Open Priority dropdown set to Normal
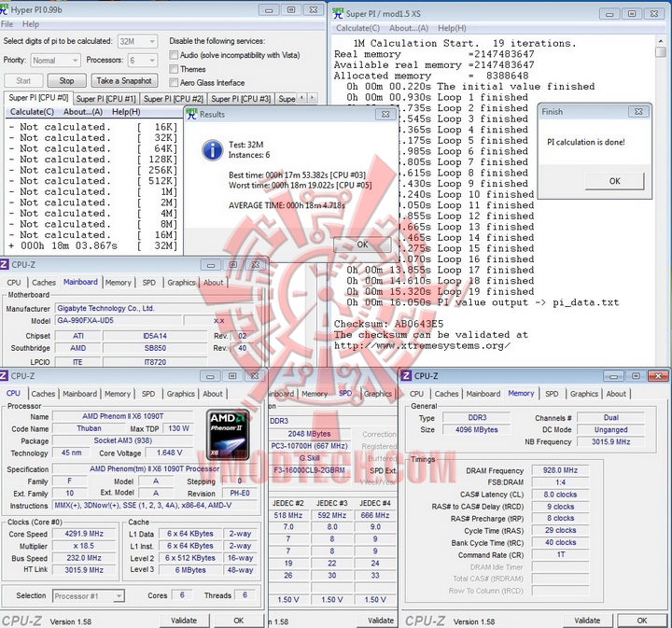The width and height of the screenshot is (672, 628). 55,61
